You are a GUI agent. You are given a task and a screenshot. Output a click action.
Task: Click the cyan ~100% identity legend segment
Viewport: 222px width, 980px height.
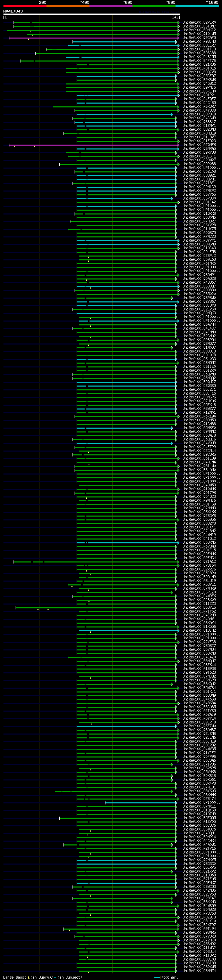(x=197, y=7)
